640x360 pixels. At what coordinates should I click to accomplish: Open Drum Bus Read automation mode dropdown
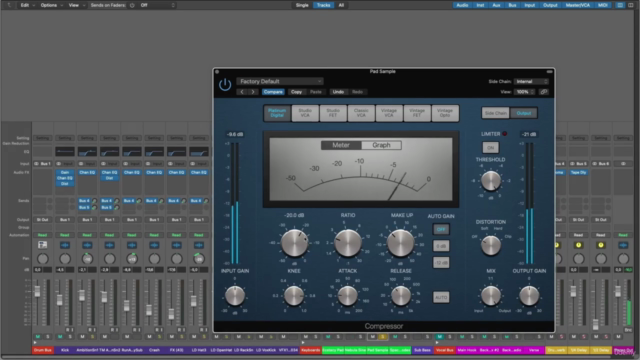(42, 235)
